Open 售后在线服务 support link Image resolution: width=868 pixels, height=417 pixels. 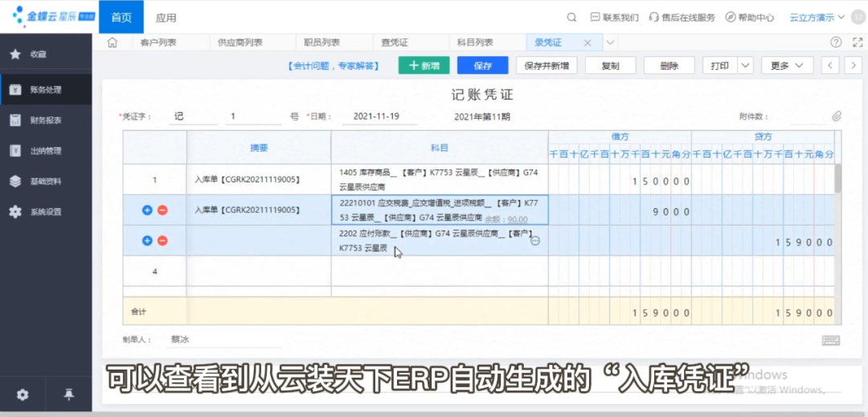[682, 17]
